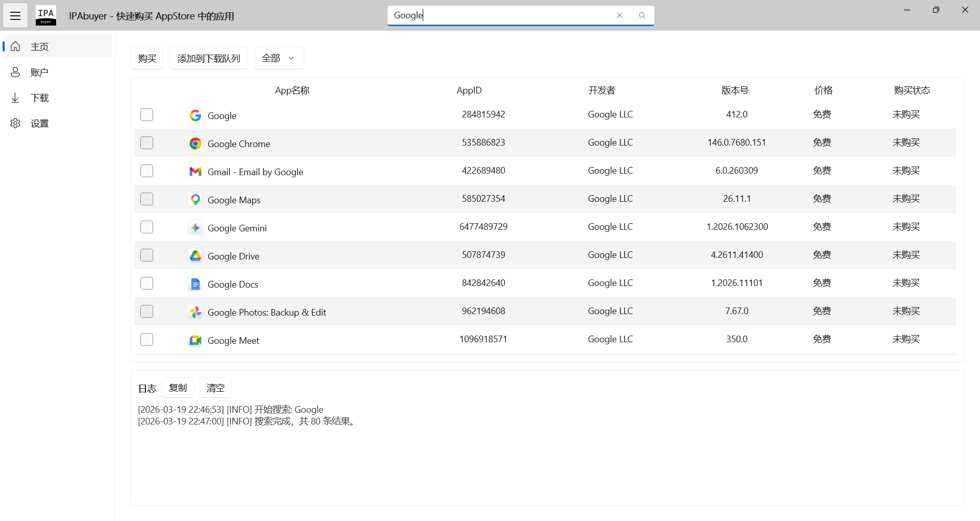Viewport: 980px width, 521px height.
Task: Click the IPAbuyer logo icon
Action: (46, 16)
